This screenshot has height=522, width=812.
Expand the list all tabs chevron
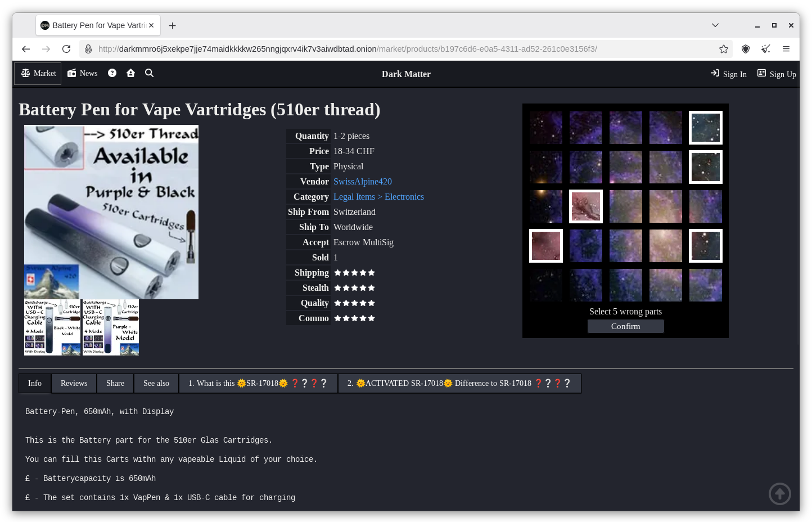coord(715,25)
